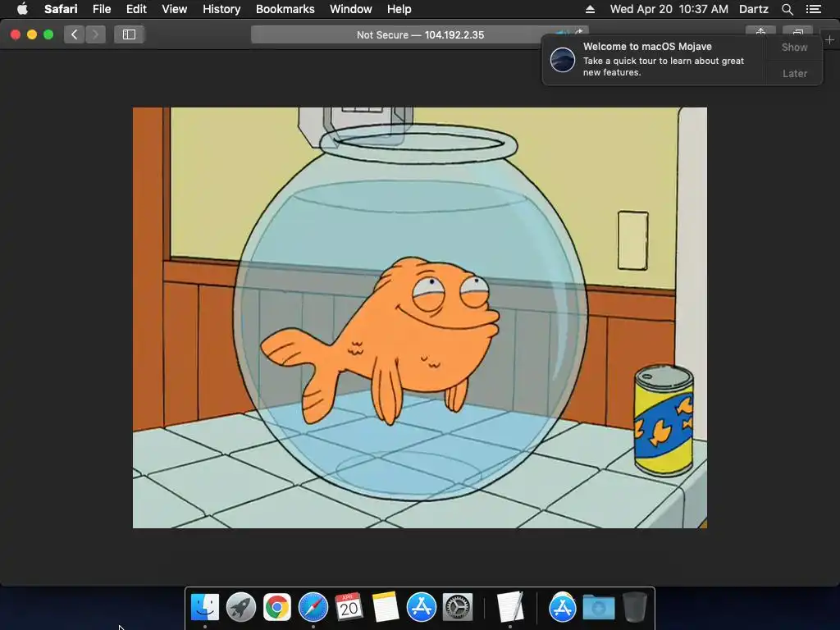Open Launchpad rocket icon in Dock
Screen dimensions: 840x630
pyautogui.click(x=240, y=608)
